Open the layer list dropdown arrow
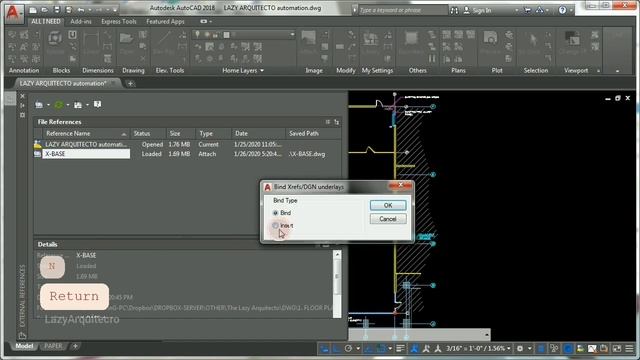This screenshot has height=360, width=640. (292, 35)
